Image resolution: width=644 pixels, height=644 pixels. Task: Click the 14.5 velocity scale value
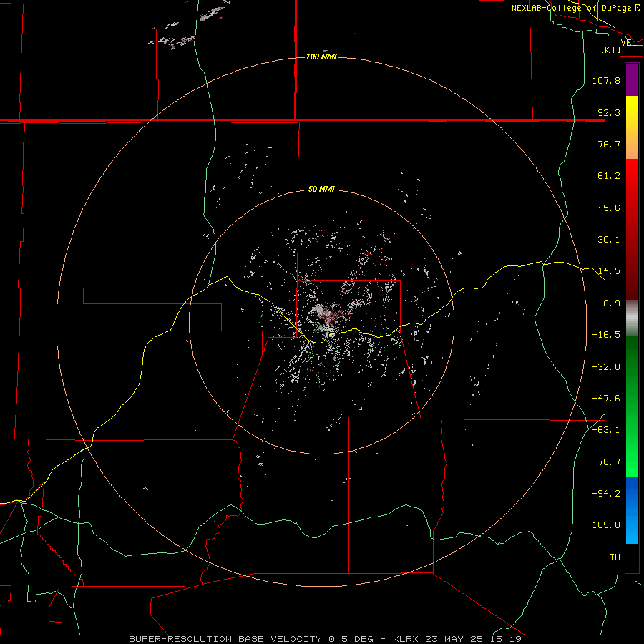pyautogui.click(x=609, y=271)
